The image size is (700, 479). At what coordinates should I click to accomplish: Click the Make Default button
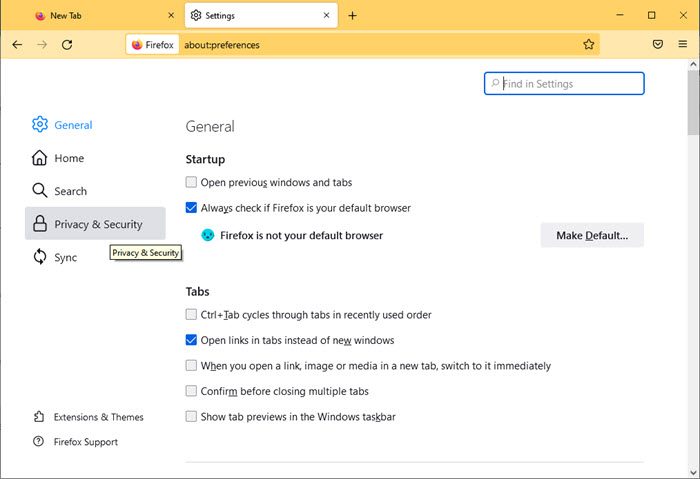tap(592, 235)
